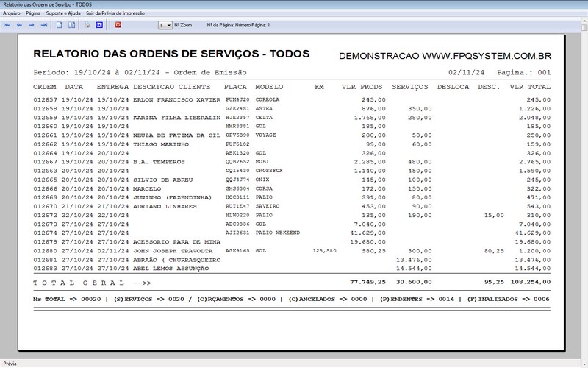Click total services value 30.600,00

[x=414, y=282]
